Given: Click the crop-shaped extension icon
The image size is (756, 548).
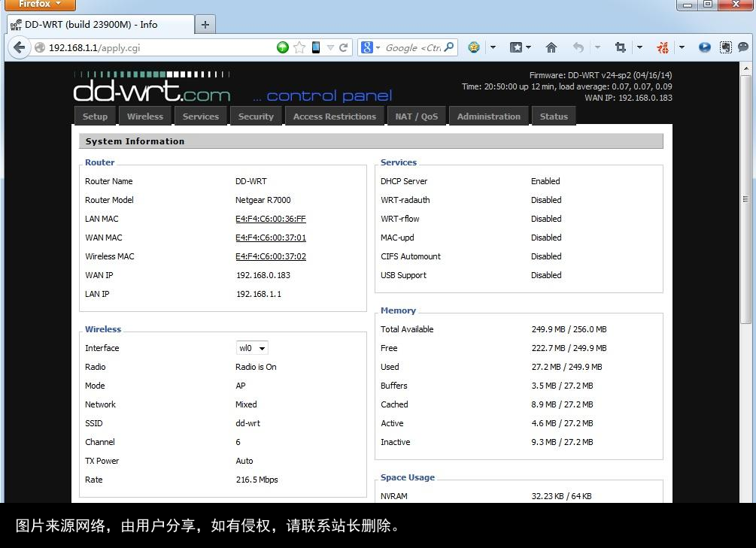Looking at the screenshot, I should coord(619,47).
